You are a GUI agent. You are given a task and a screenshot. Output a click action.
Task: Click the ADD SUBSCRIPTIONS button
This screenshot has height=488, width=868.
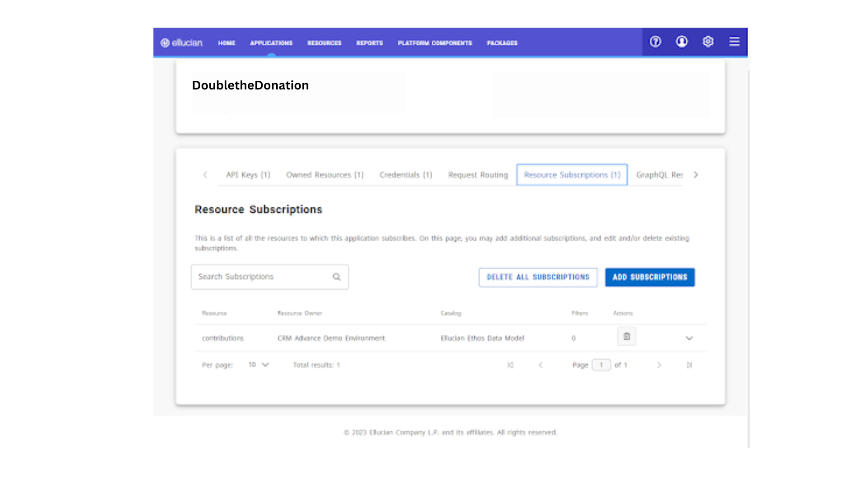point(650,277)
